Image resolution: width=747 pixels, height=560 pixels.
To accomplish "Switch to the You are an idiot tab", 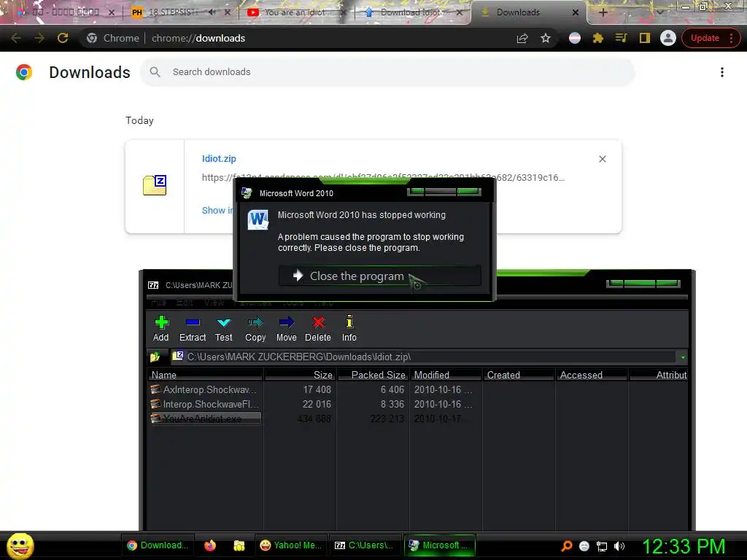I will click(x=295, y=12).
